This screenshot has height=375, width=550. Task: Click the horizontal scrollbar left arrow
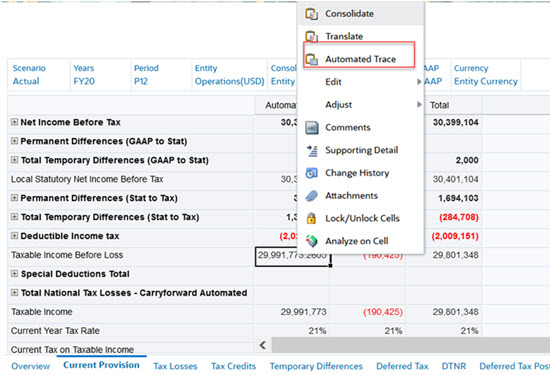click(263, 345)
